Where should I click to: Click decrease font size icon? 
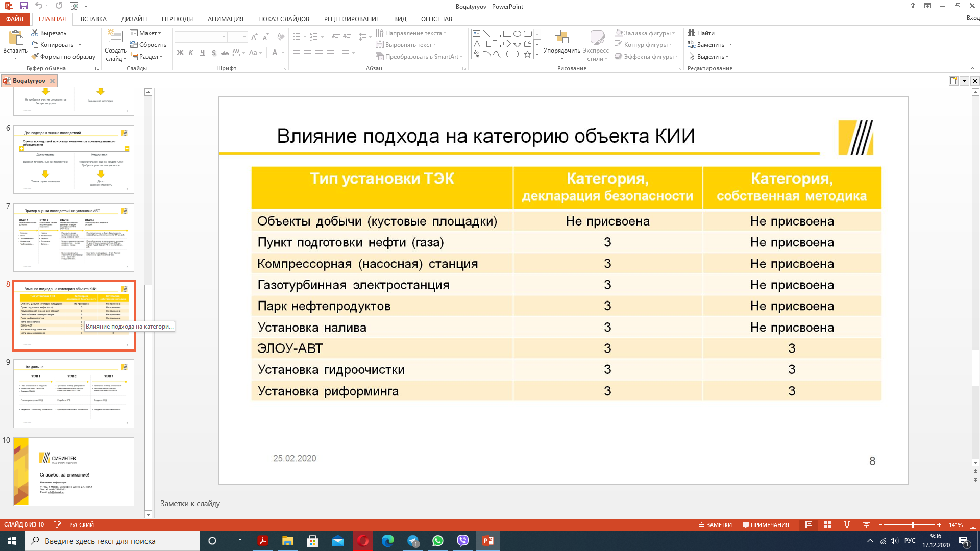[265, 37]
